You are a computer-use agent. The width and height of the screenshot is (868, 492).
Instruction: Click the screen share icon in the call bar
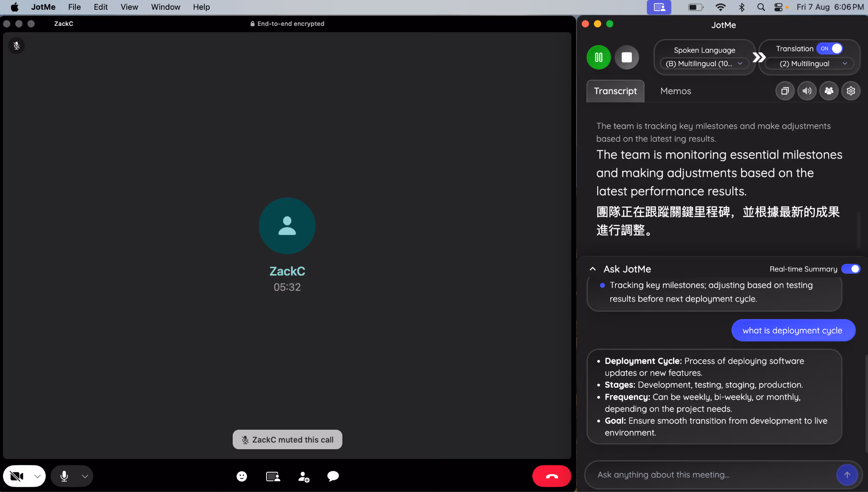point(273,476)
